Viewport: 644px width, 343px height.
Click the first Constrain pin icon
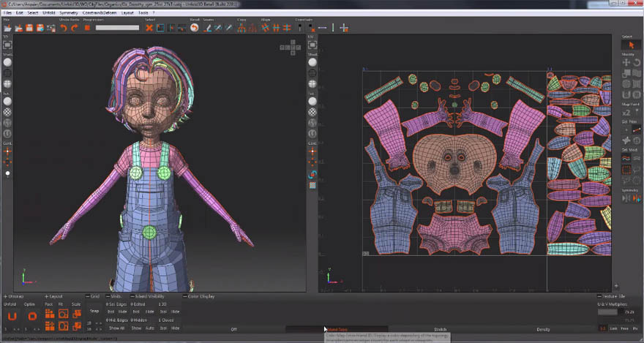[x=301, y=28]
